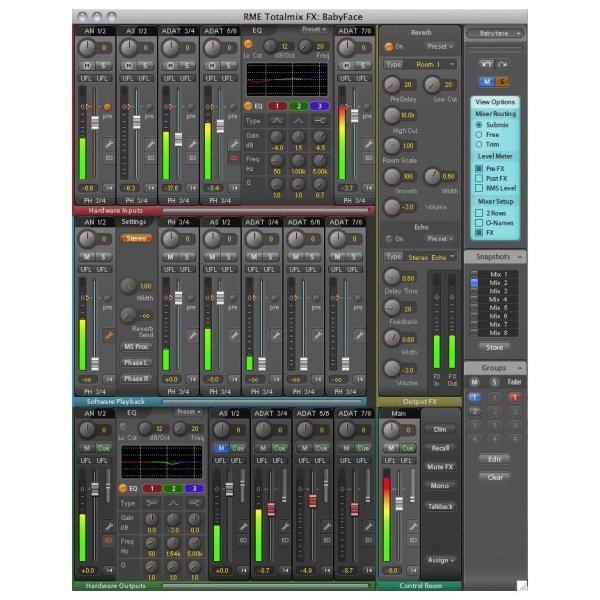
Task: Open the Hardware Inputs EQ Preset dropdown
Action: click(314, 29)
